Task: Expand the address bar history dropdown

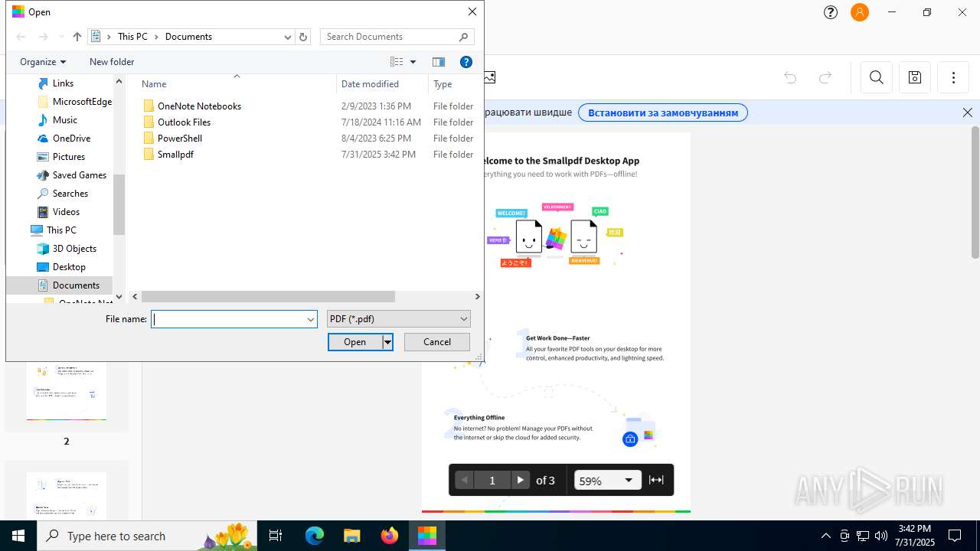Action: [288, 37]
